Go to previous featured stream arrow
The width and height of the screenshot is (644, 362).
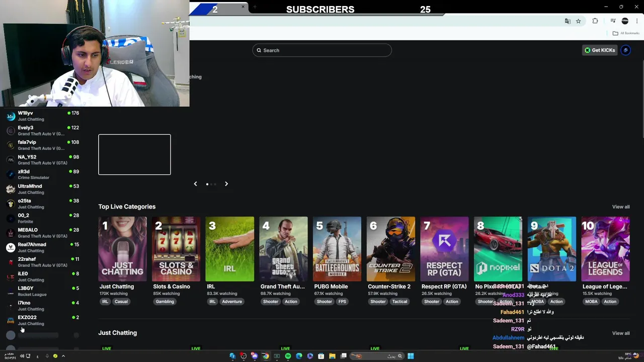(x=195, y=184)
